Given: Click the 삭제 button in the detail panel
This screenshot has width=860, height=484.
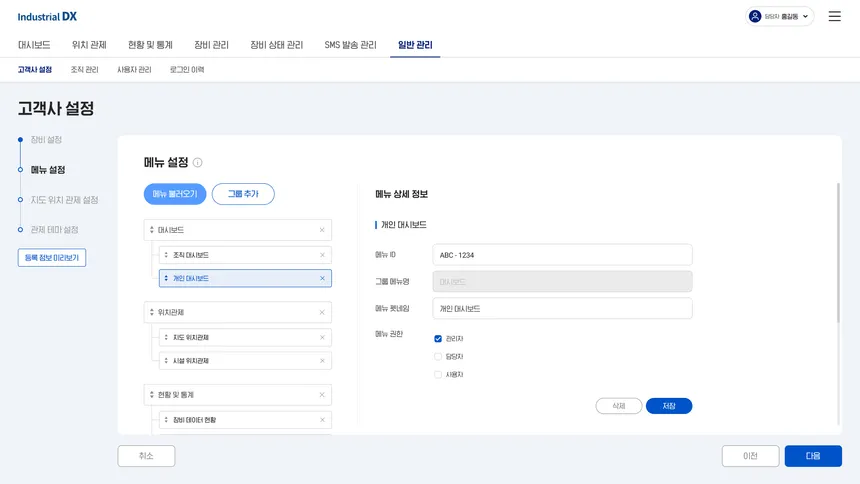Looking at the screenshot, I should coord(619,406).
